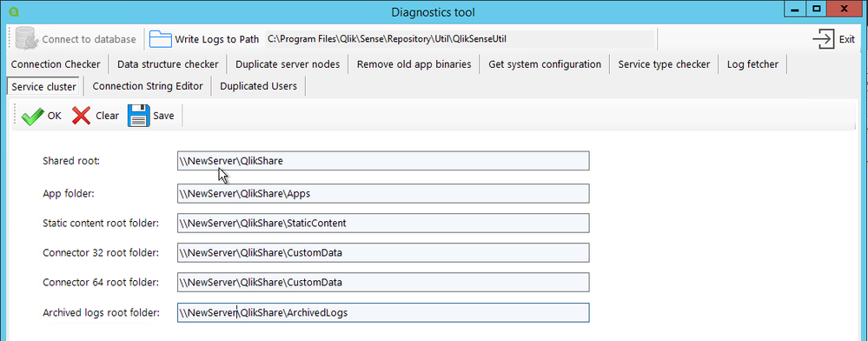Click Connector 64 root folder field

[383, 282]
